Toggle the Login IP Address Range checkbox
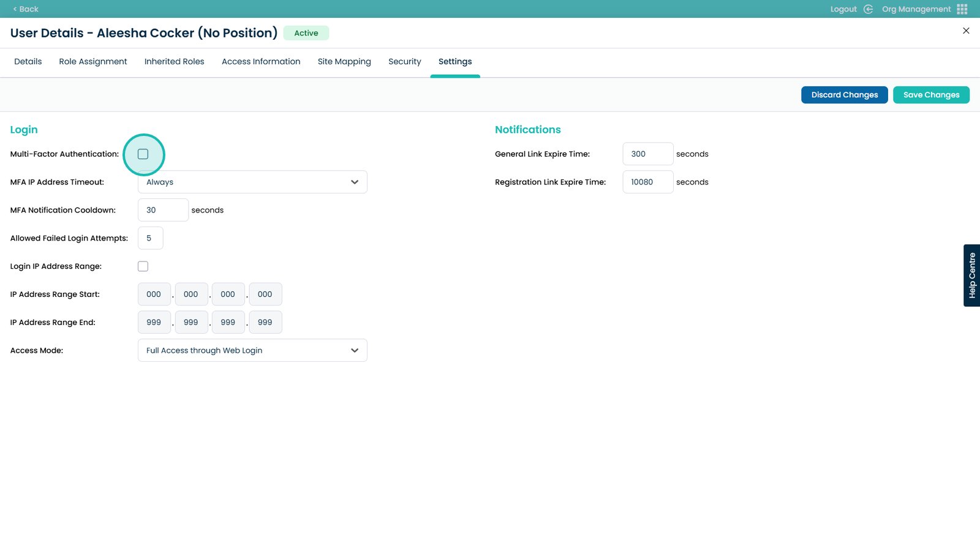The height and width of the screenshot is (551, 980). [x=143, y=266]
